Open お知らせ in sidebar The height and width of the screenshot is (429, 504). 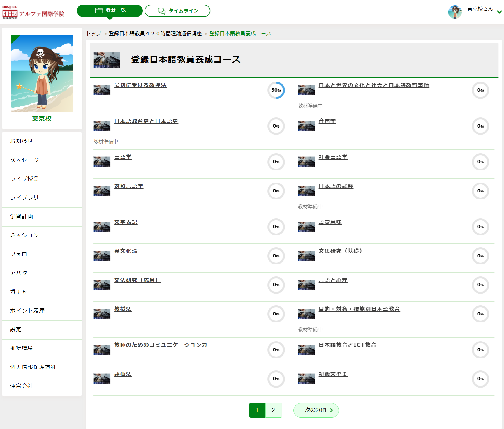click(x=42, y=141)
